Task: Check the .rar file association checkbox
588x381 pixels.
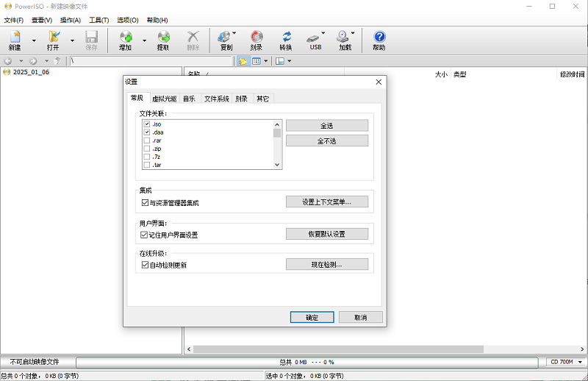Action: coord(147,140)
